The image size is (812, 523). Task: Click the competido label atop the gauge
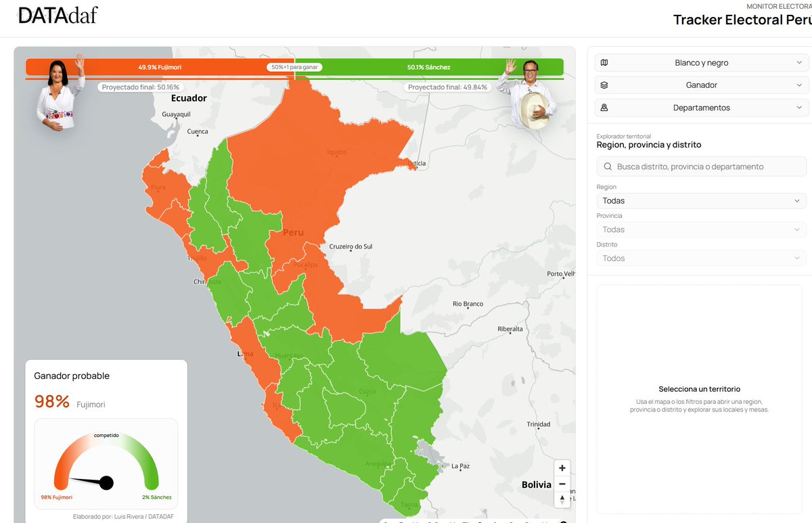coord(106,435)
